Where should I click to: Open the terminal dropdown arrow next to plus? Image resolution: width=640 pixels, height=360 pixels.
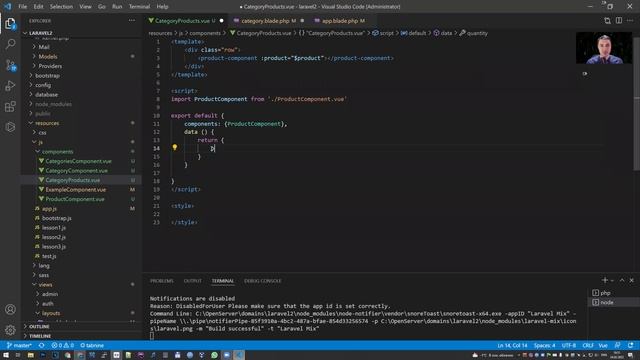pos(612,280)
